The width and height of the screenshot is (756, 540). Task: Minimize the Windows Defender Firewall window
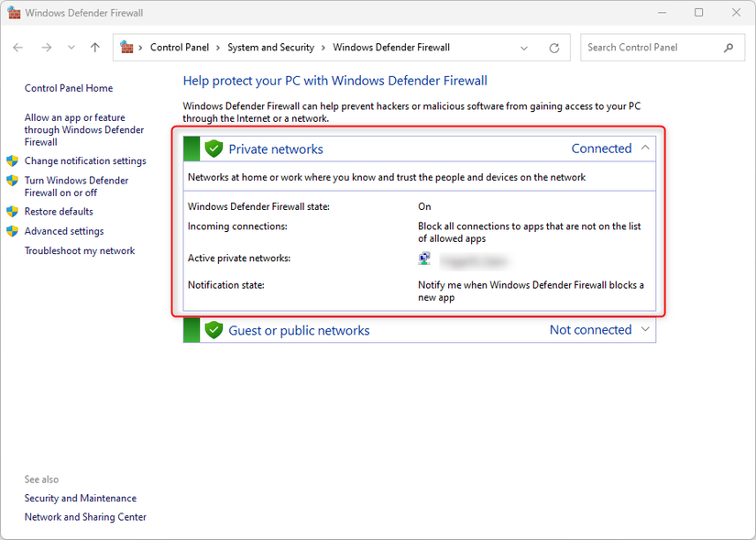coord(662,13)
